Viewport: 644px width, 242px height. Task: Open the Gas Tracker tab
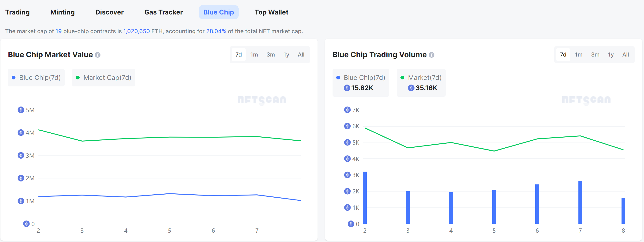163,12
